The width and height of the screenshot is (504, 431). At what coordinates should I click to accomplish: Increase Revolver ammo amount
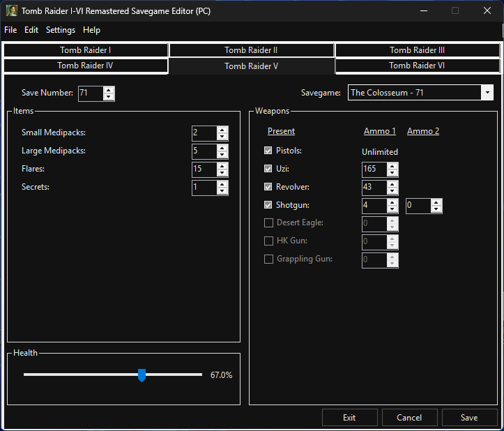(x=392, y=184)
